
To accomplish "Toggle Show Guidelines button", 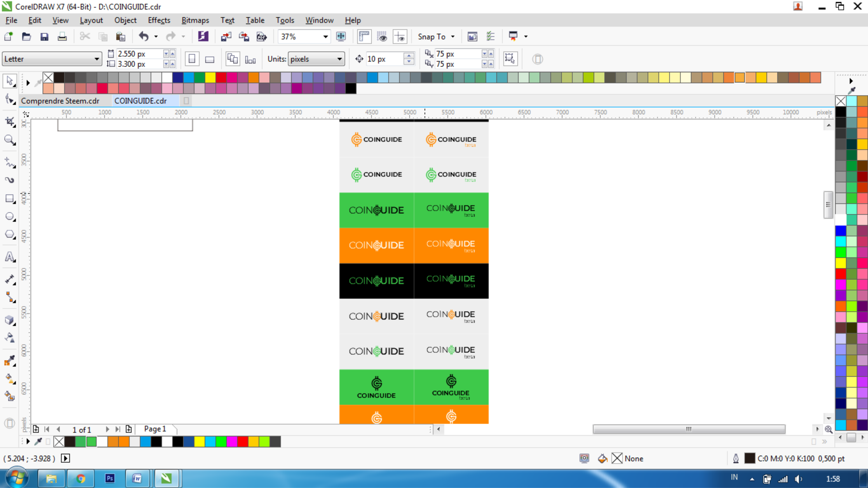I will (400, 36).
